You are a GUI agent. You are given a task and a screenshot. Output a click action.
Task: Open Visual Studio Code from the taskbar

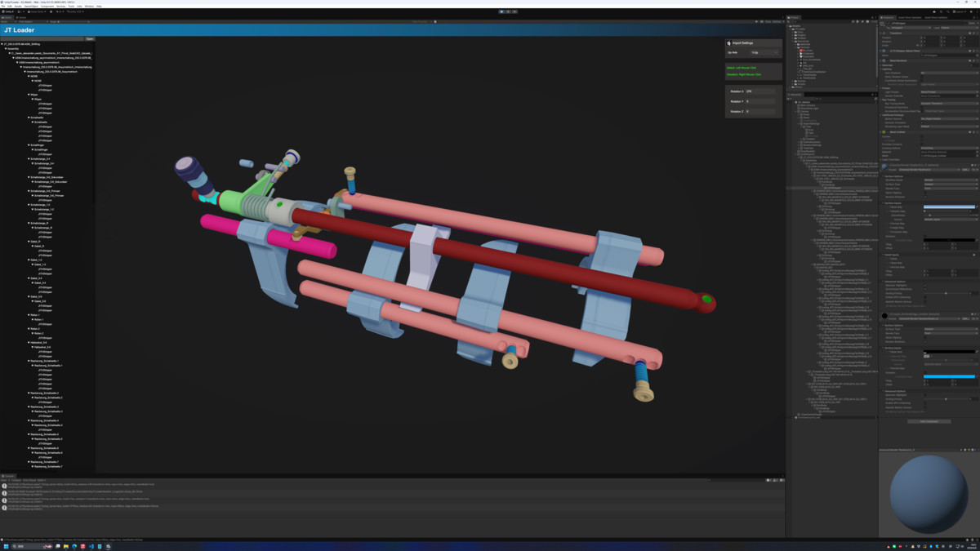(x=91, y=546)
